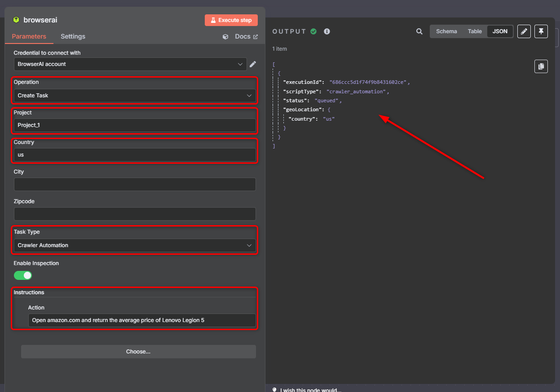
Task: Click the Action instructions input field
Action: (142, 320)
